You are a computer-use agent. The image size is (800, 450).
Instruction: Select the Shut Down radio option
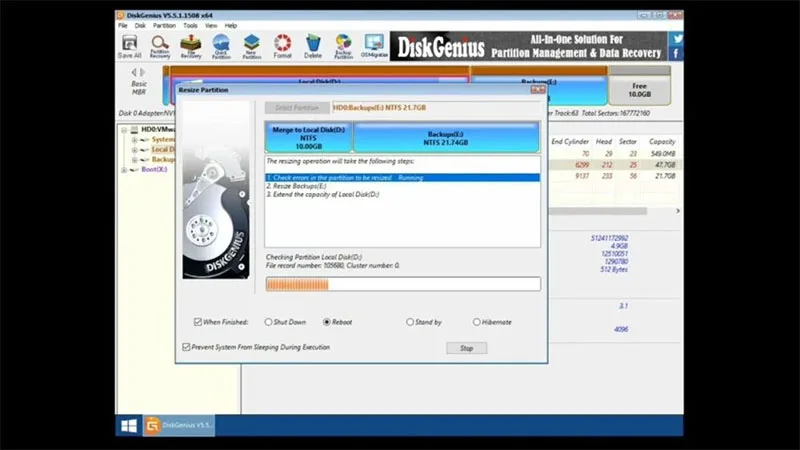(x=268, y=322)
